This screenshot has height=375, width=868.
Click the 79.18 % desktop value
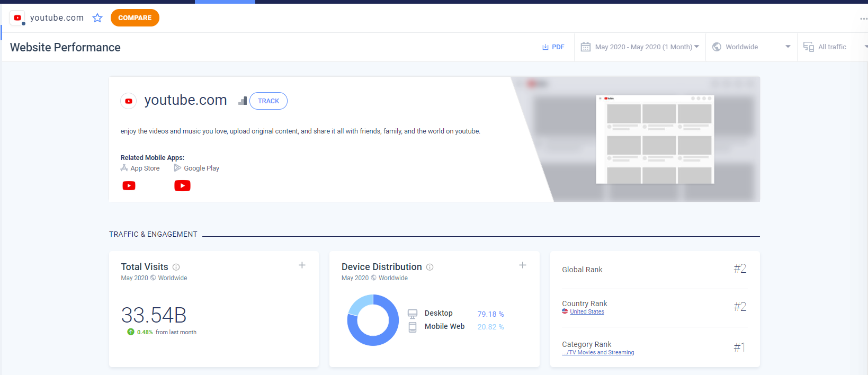[490, 314]
